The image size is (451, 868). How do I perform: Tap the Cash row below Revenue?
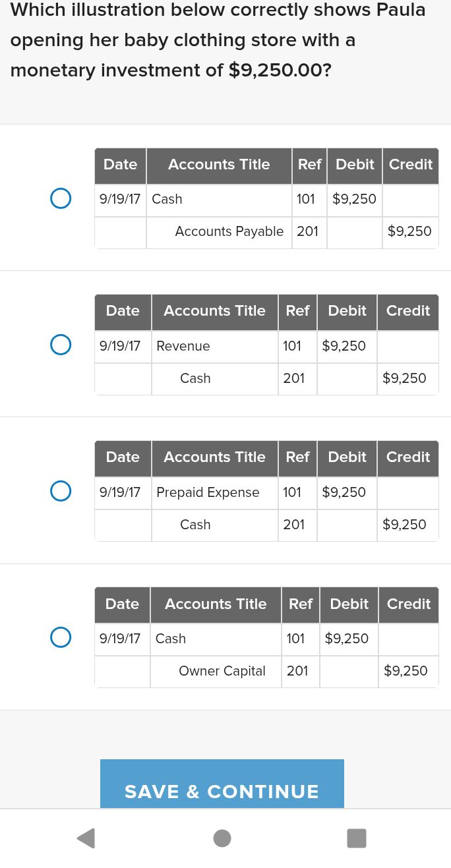[x=195, y=378]
